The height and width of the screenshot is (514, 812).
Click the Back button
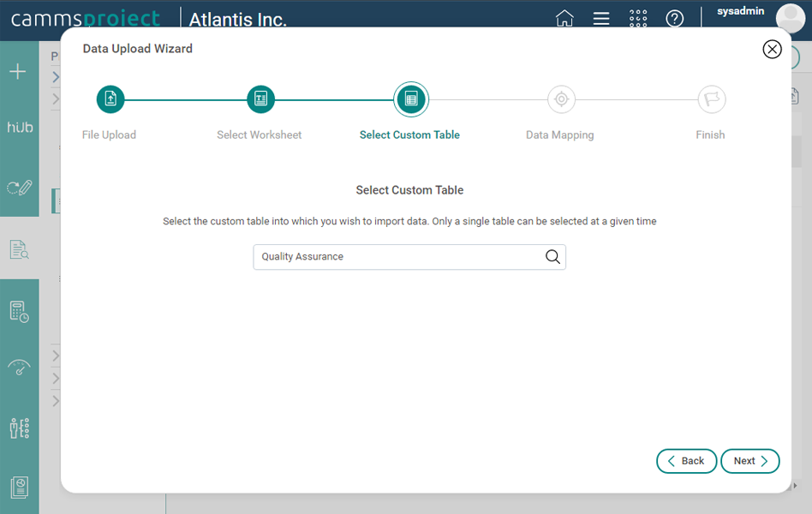[x=686, y=461]
